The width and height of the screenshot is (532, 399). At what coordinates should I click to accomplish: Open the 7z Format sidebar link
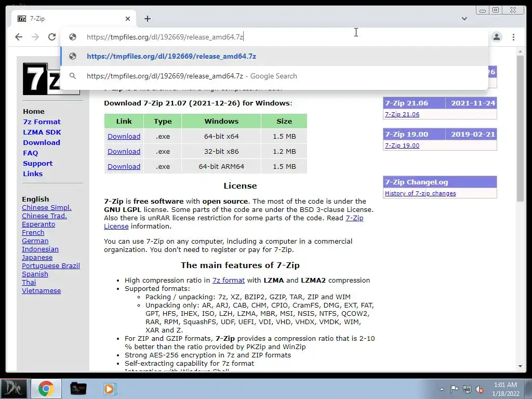42,122
